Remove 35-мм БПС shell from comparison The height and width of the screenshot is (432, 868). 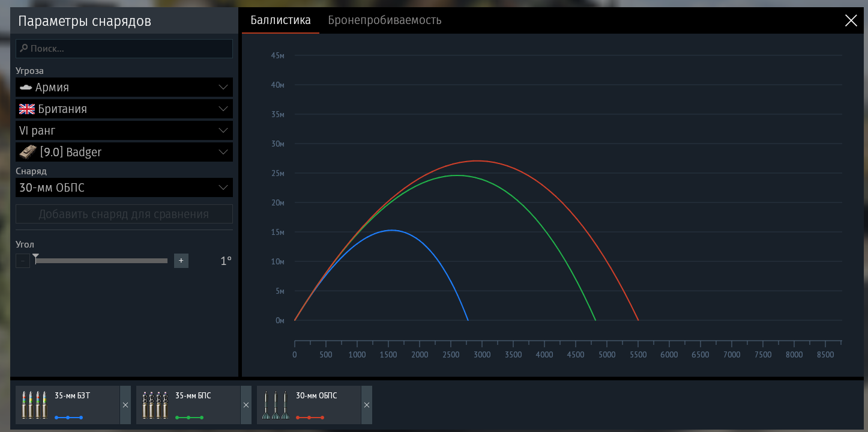pyautogui.click(x=246, y=405)
